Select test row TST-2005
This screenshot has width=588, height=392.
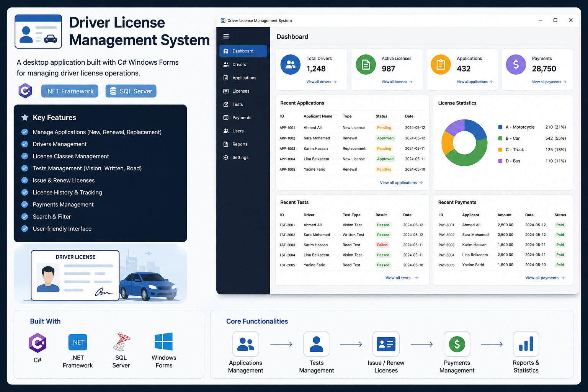point(352,265)
